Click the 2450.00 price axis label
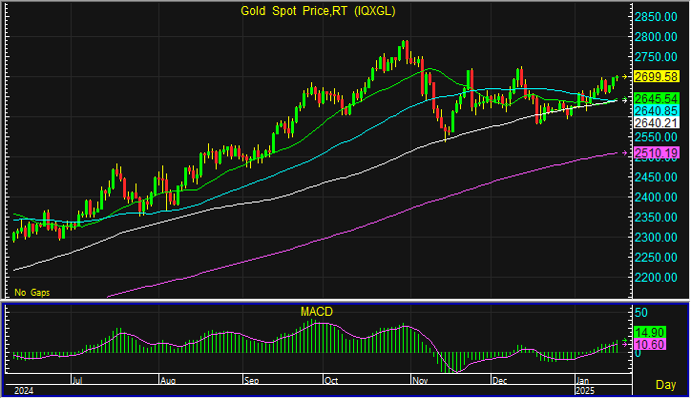This screenshot has height=399, width=691. pyautogui.click(x=656, y=177)
